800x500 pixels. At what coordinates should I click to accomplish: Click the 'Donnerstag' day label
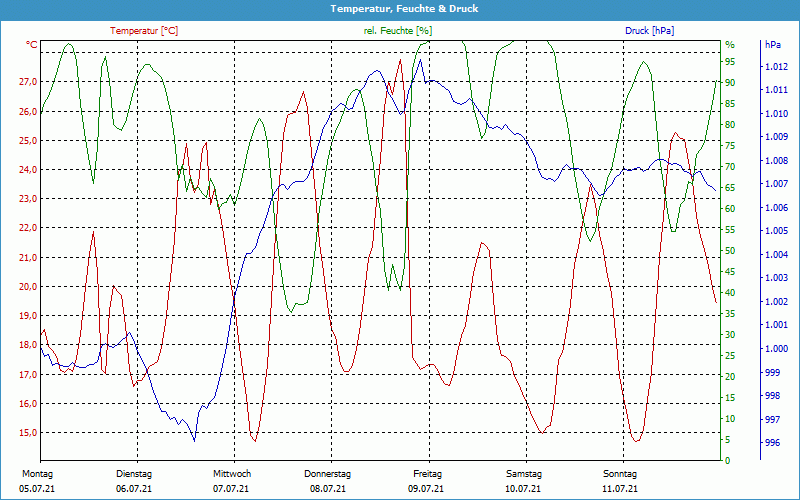[328, 474]
